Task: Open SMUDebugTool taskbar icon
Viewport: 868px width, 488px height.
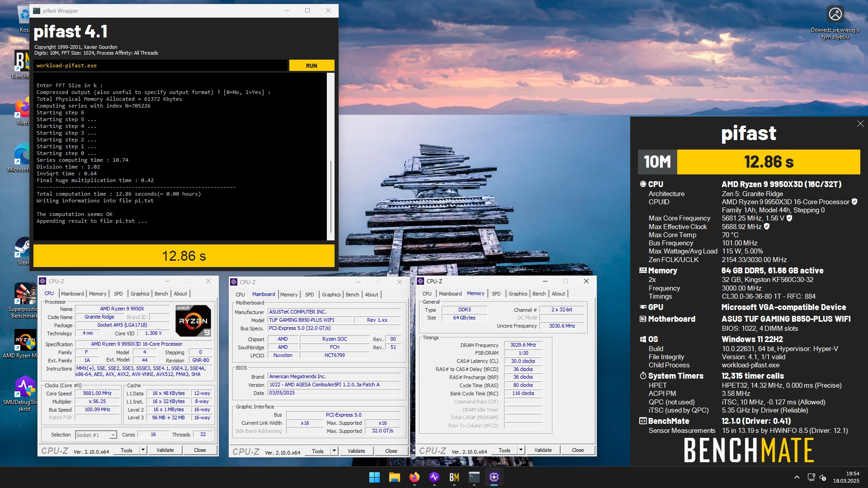Action: [x=434, y=477]
